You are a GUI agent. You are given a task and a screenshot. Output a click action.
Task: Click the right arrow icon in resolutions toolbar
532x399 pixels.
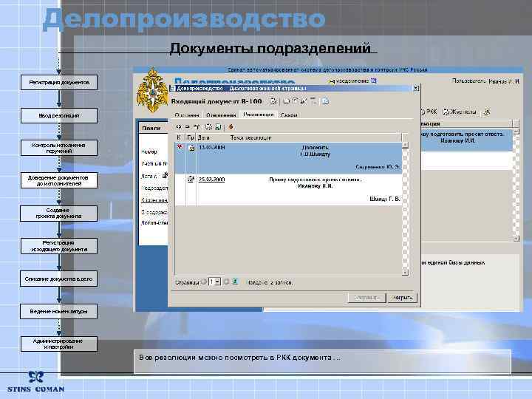(187, 127)
